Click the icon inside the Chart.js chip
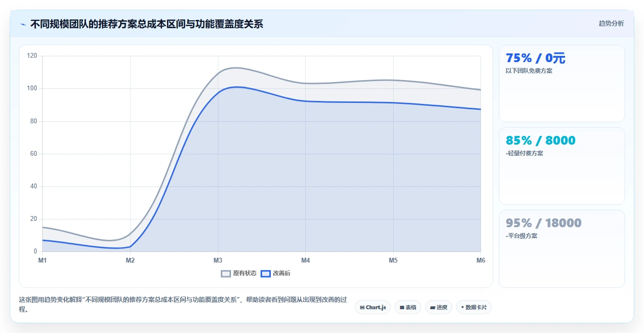 [x=362, y=307]
